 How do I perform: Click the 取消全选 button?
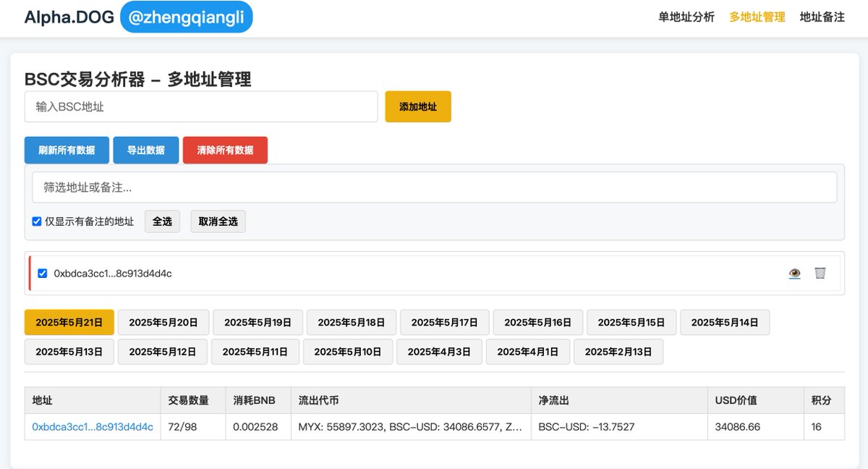click(x=218, y=221)
